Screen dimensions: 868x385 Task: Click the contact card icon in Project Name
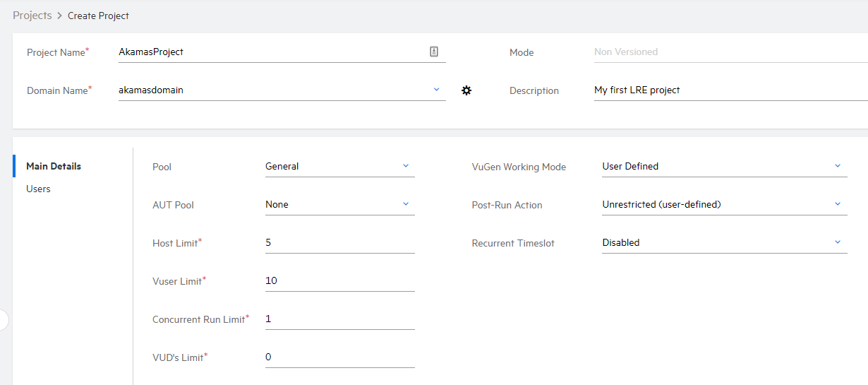(434, 52)
